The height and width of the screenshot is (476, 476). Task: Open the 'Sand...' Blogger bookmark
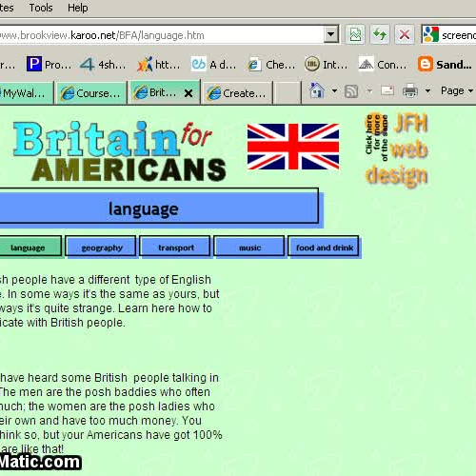coord(445,65)
